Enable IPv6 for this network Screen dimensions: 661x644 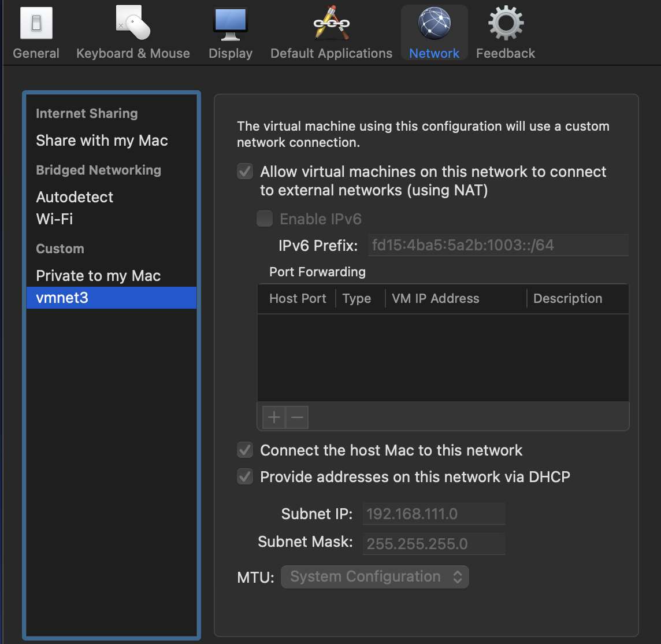coord(264,219)
